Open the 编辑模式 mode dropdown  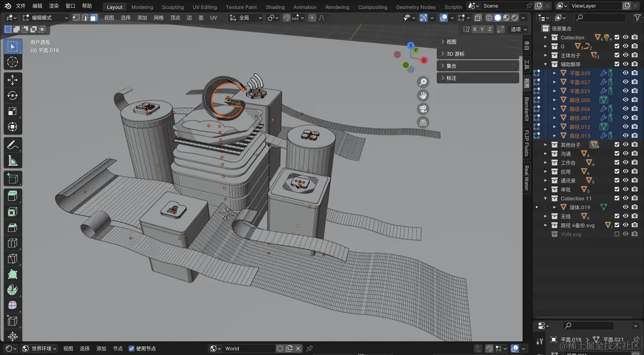[44, 18]
